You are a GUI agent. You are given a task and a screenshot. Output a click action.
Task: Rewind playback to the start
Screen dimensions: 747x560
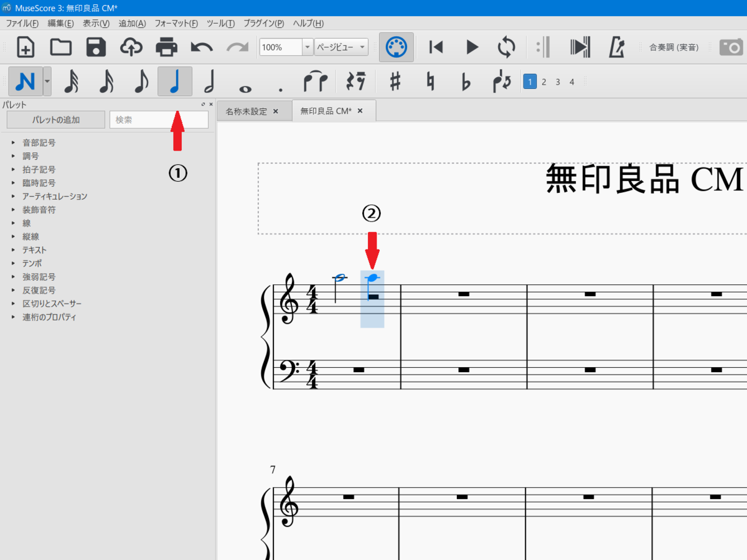point(436,47)
